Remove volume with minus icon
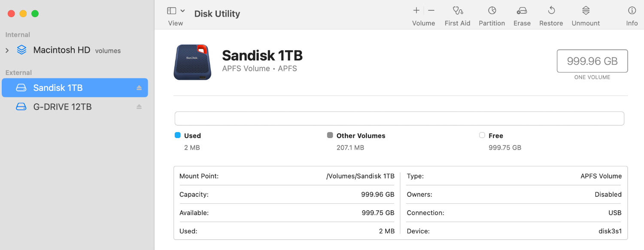Screen dimensions: 644x250 pos(431,11)
